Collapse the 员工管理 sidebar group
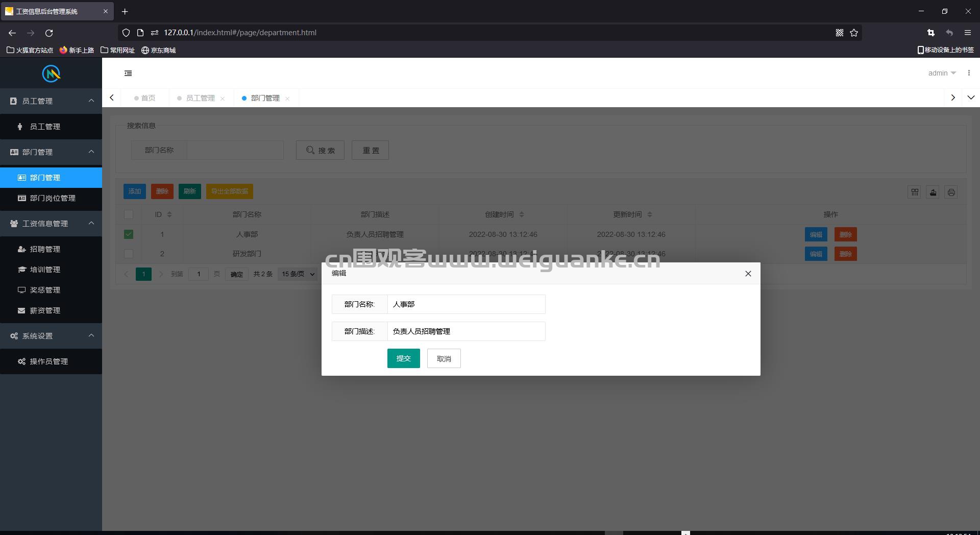The image size is (980, 535). pos(51,101)
